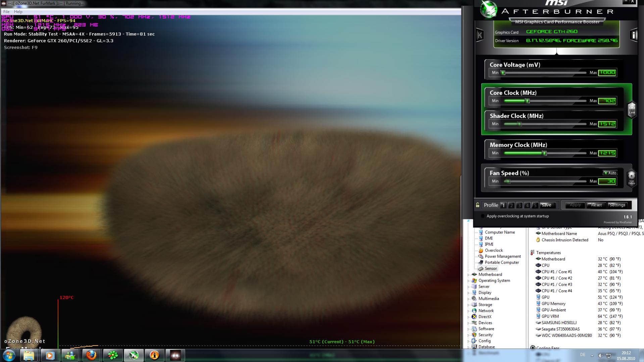Select the Sensor tree item
644x362 pixels.
pos(491,268)
